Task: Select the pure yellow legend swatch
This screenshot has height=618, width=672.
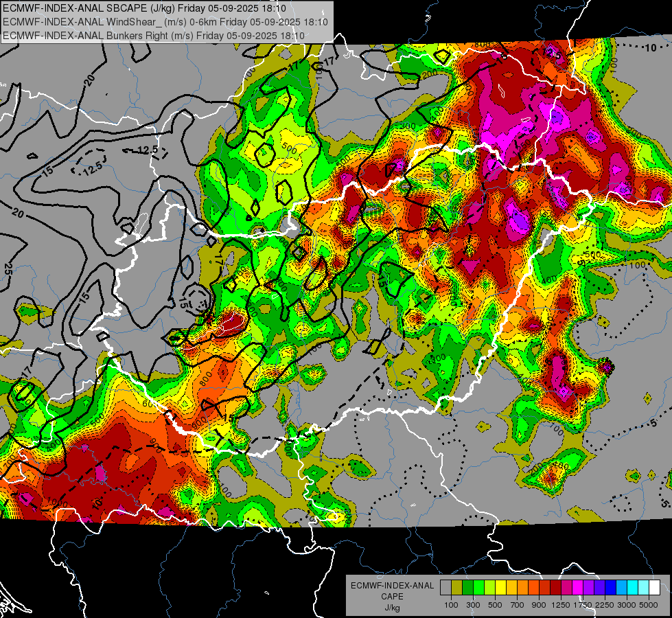Action: pos(500,587)
